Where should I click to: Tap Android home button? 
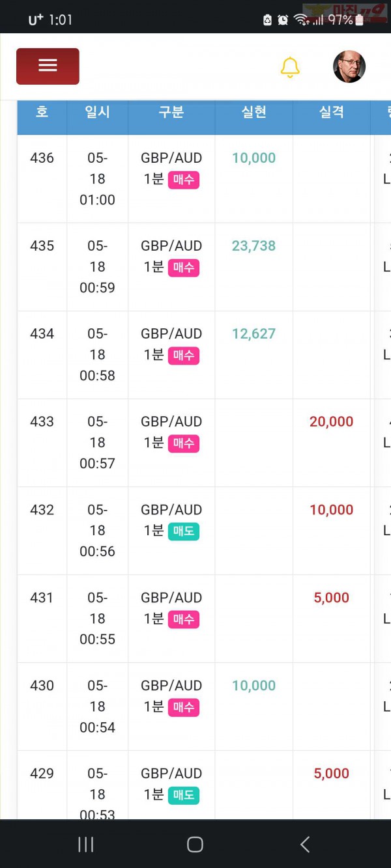[x=195, y=845]
